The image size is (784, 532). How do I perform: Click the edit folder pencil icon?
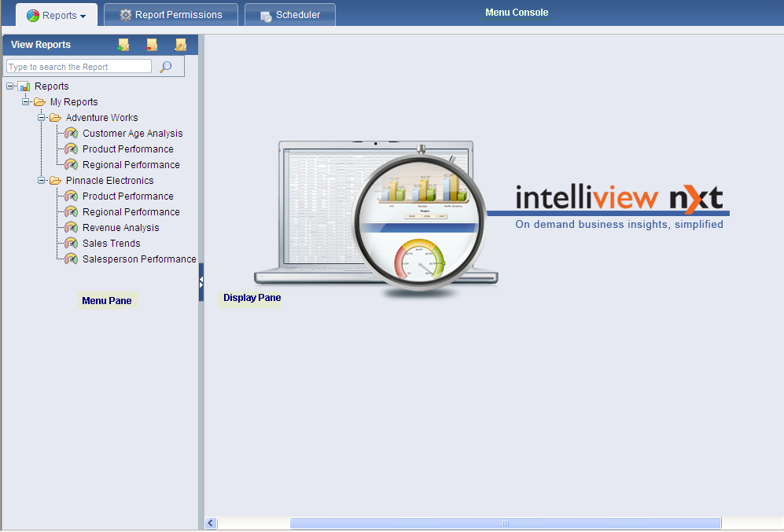181,45
